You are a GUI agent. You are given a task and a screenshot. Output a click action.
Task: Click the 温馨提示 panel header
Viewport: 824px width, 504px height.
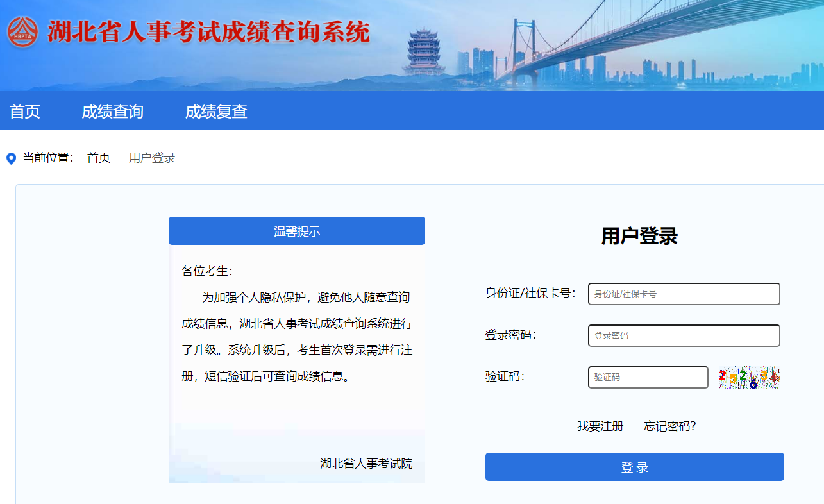297,231
